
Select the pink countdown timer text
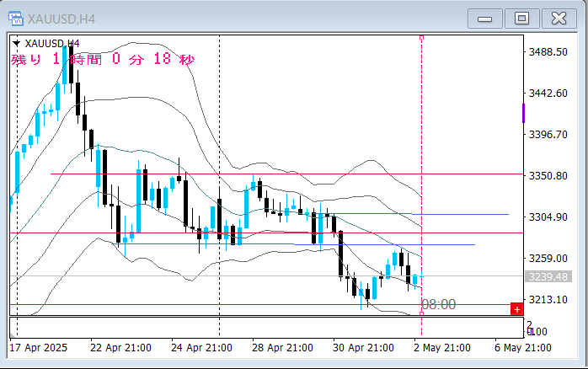[x=102, y=60]
